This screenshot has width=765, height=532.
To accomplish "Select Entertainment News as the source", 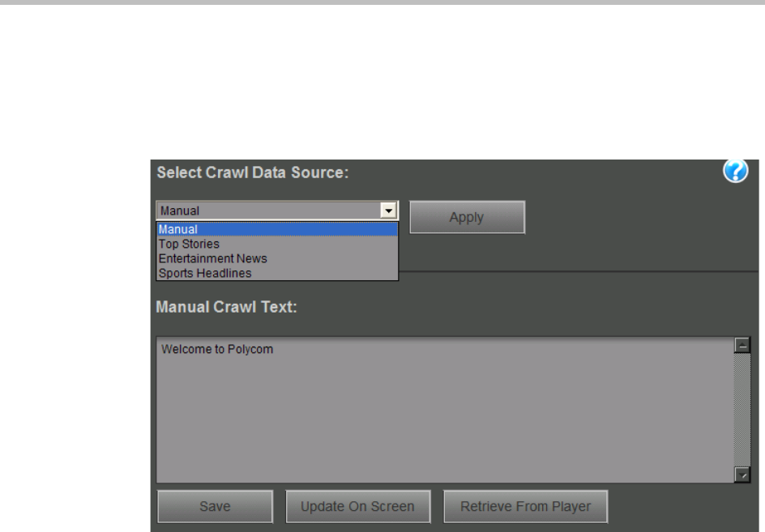I will coord(276,258).
